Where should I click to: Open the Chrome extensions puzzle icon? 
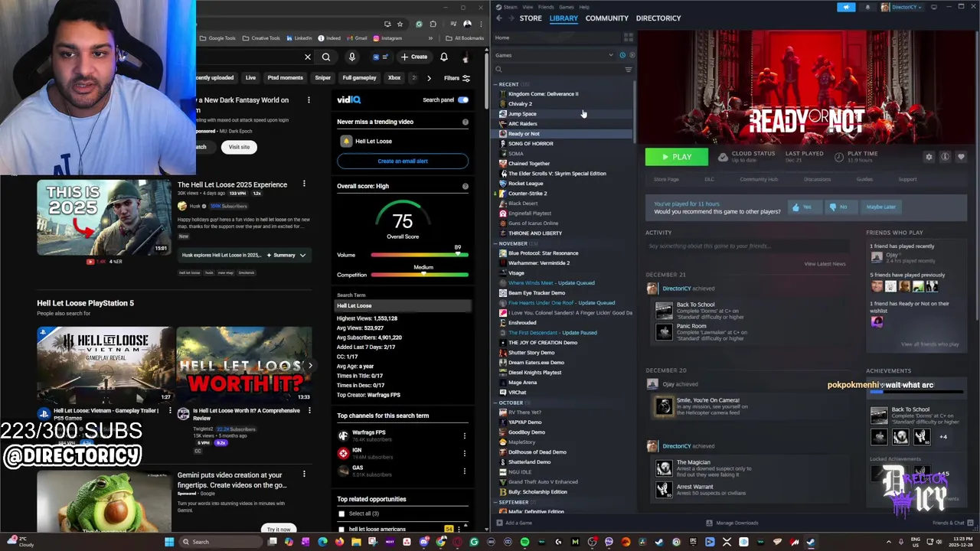[433, 24]
